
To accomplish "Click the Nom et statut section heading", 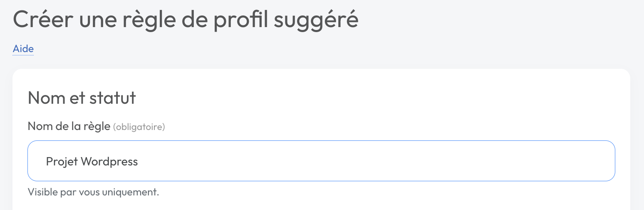I will coord(82,98).
